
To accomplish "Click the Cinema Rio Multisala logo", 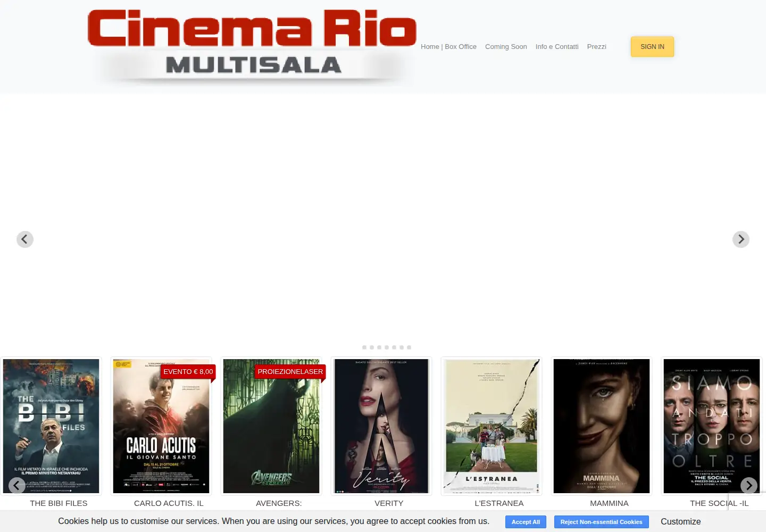I will tap(252, 47).
